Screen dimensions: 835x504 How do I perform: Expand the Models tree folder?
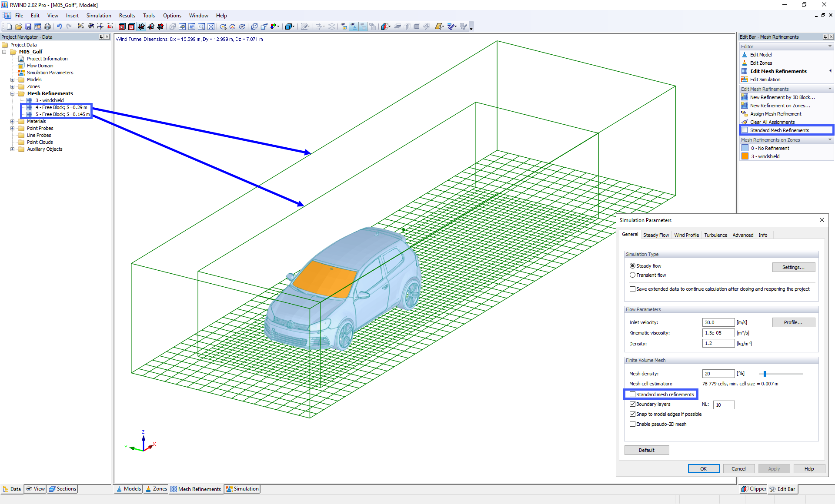coord(13,80)
